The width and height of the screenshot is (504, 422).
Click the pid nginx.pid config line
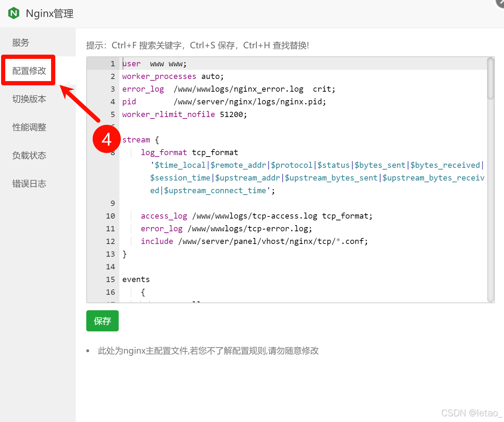pos(224,102)
